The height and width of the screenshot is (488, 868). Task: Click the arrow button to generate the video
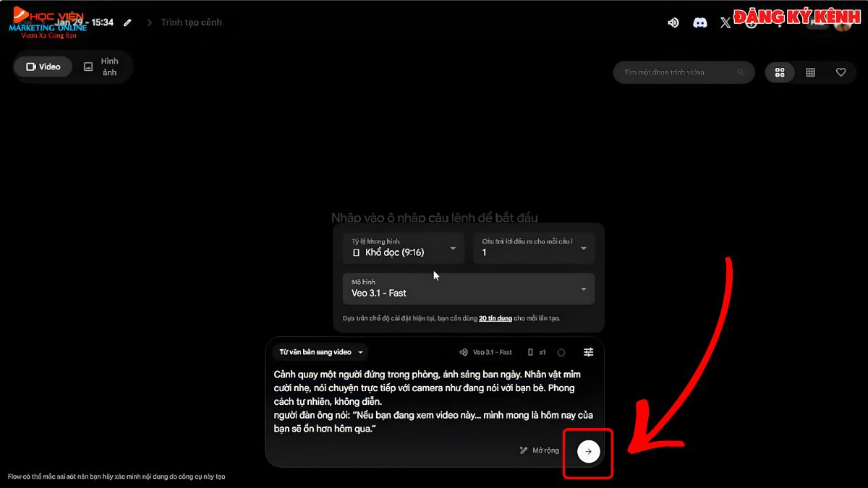click(587, 451)
